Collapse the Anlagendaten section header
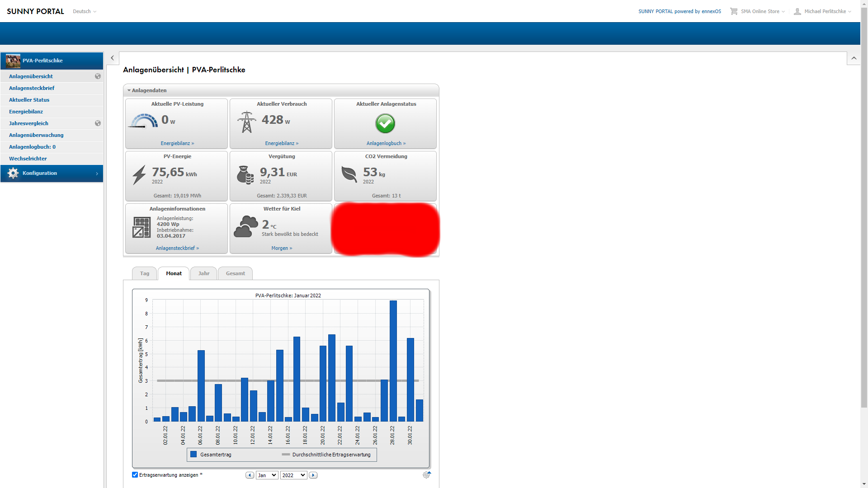 (149, 90)
